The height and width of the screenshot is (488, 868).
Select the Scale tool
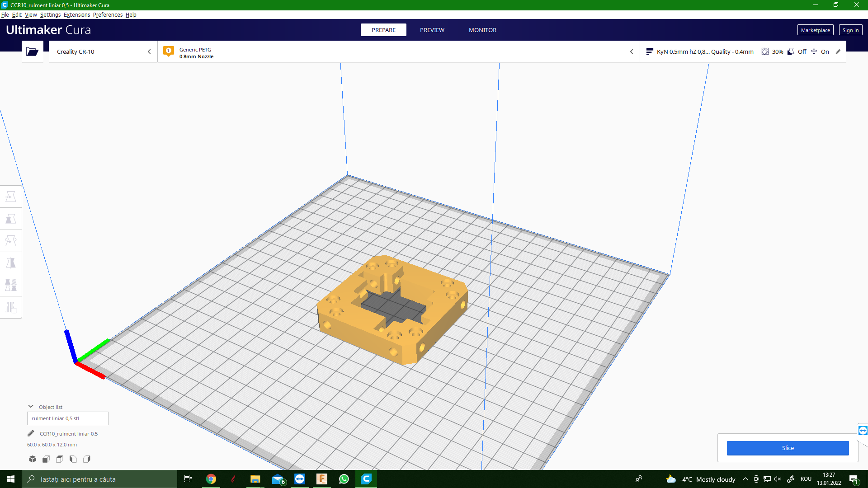[x=11, y=219]
